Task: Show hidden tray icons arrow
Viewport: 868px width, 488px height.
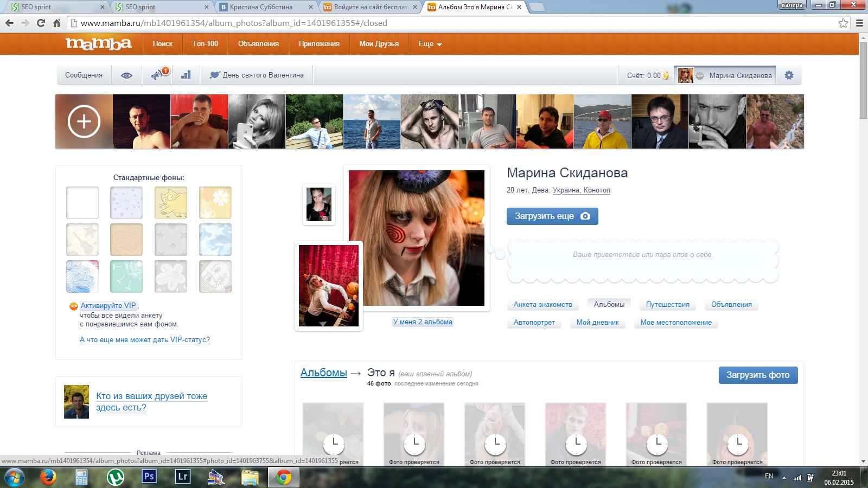Action: coord(783,478)
